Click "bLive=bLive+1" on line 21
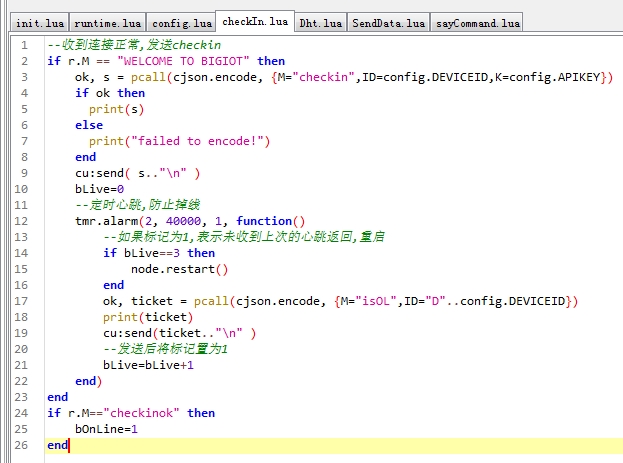Screen dimensions: 623x463 (148, 365)
